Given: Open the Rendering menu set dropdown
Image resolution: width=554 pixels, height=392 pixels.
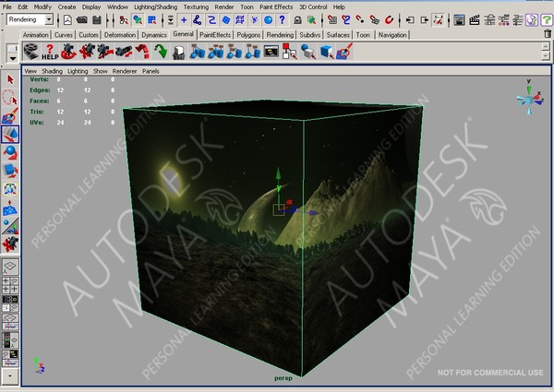Looking at the screenshot, I should [x=50, y=19].
